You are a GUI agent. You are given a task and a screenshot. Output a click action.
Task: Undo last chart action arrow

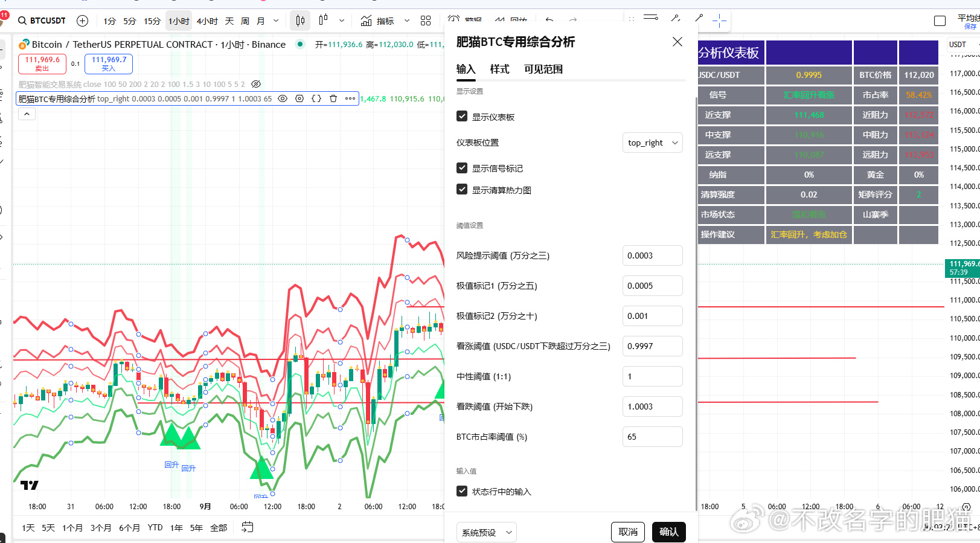point(549,20)
